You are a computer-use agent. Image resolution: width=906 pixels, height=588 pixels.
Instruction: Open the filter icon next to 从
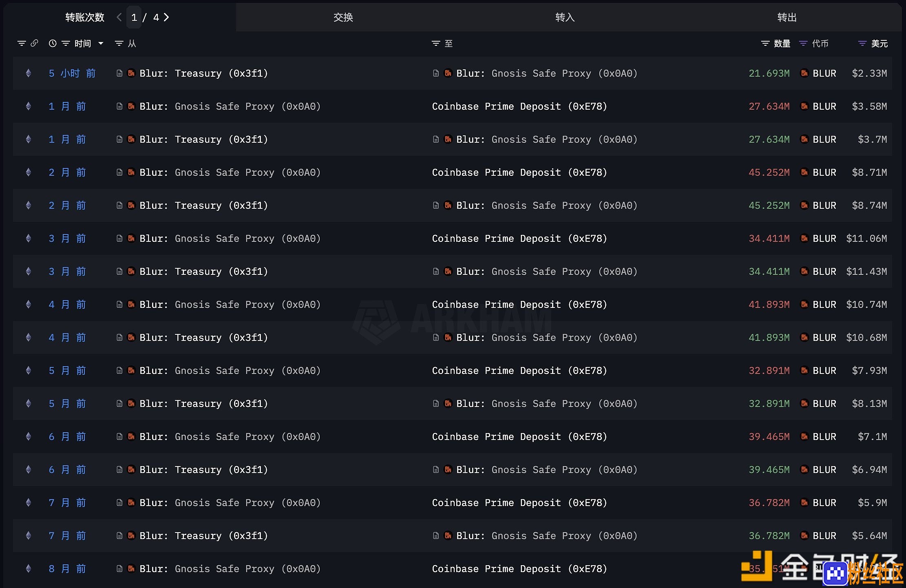[119, 43]
